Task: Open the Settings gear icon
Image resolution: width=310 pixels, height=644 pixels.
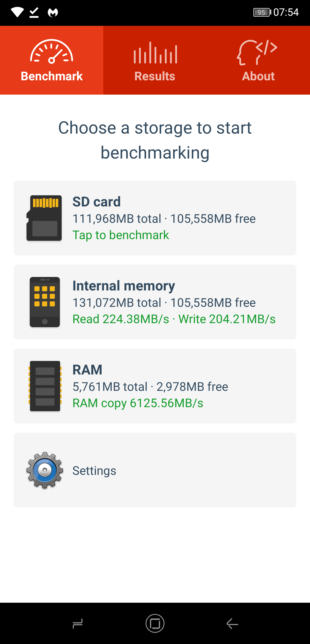Action: (x=45, y=470)
